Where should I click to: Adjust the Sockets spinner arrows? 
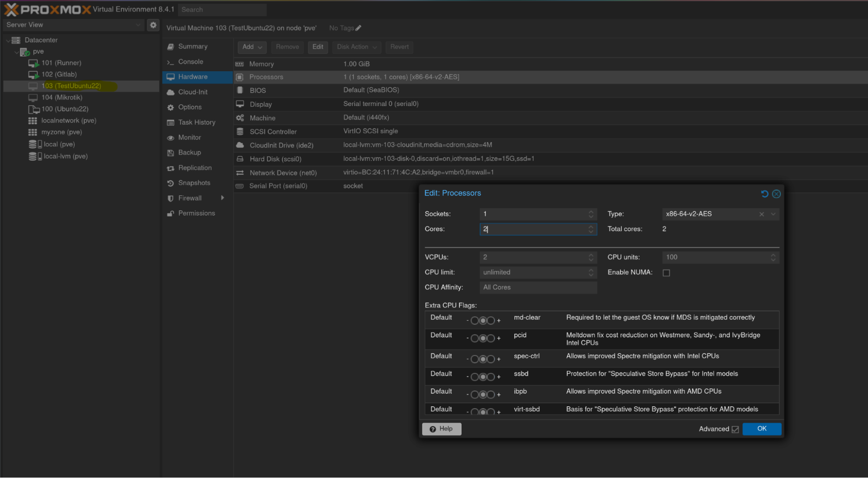[591, 214]
